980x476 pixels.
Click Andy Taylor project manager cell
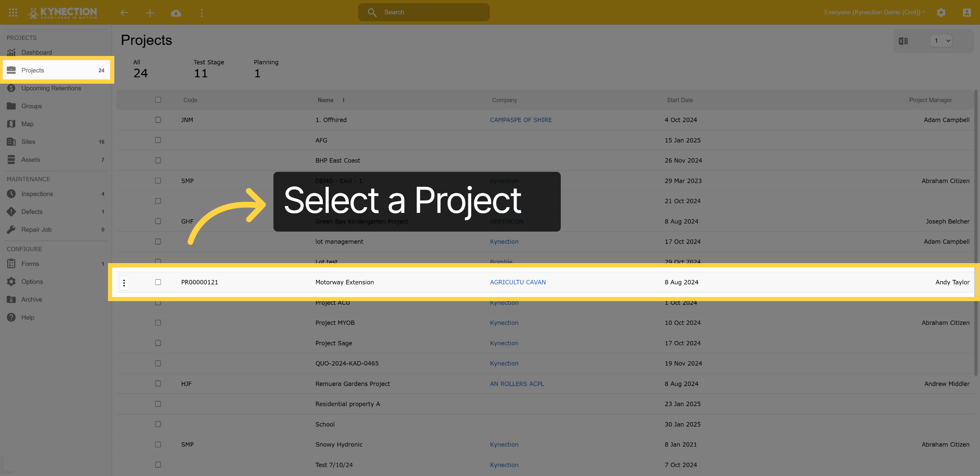[953, 282]
